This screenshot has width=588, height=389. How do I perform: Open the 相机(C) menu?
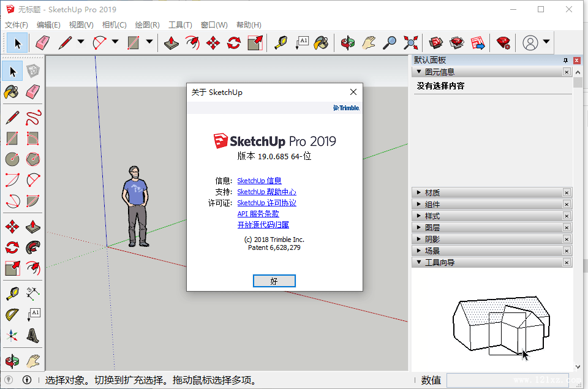point(114,25)
